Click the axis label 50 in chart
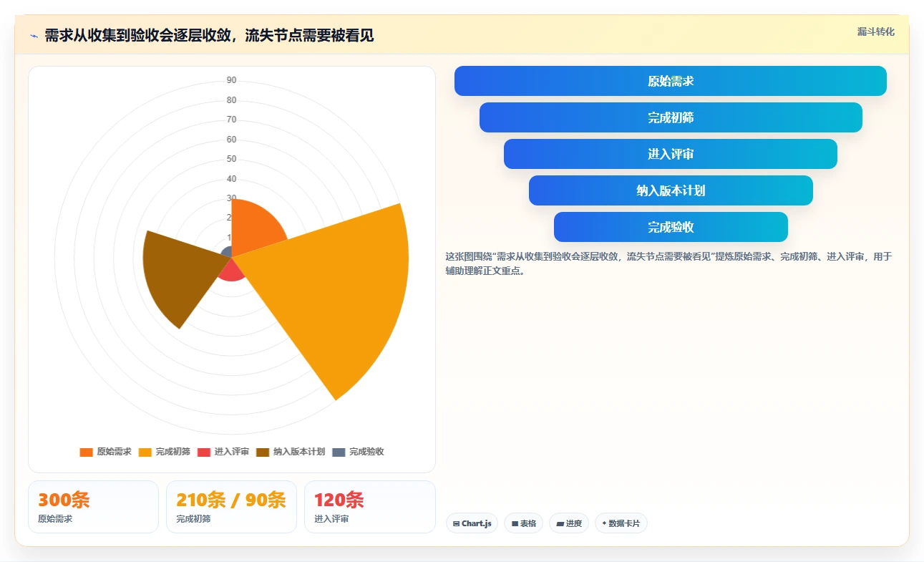Image resolution: width=924 pixels, height=562 pixels. 231,159
